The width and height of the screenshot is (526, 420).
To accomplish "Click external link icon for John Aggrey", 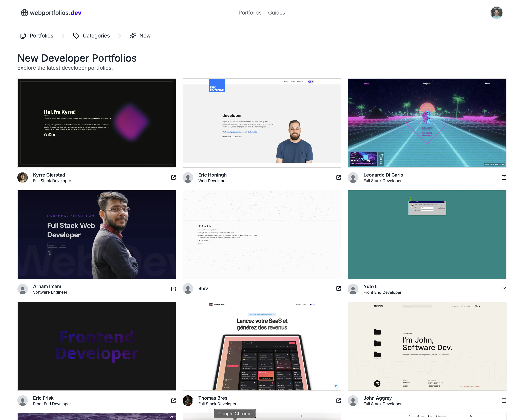I will 504,401.
